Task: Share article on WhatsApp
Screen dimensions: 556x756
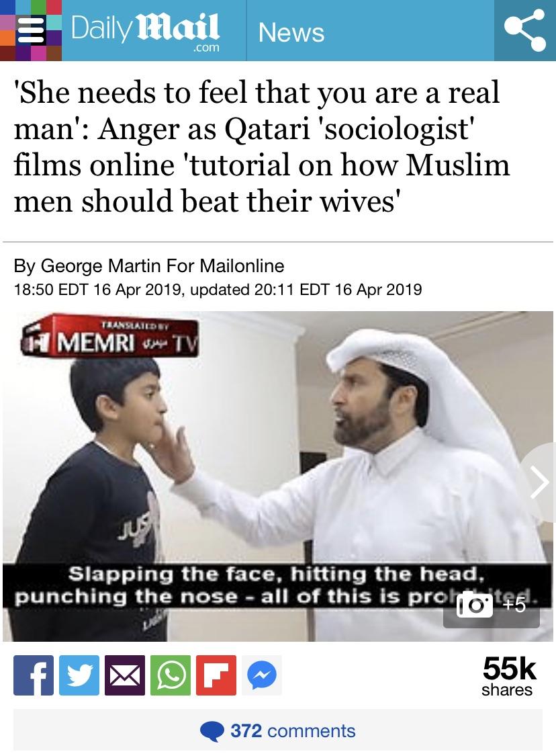Action: pos(171,675)
